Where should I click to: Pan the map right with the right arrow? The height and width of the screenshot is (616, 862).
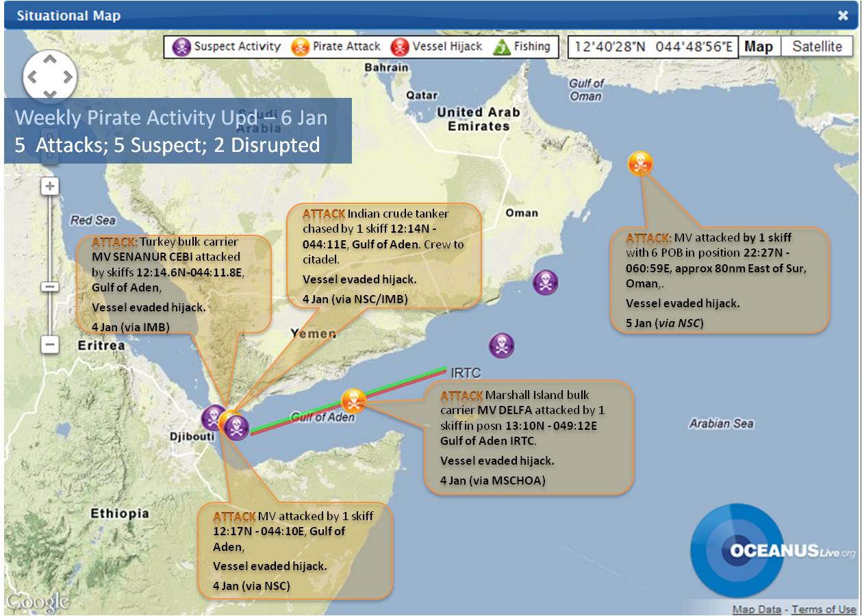[67, 77]
